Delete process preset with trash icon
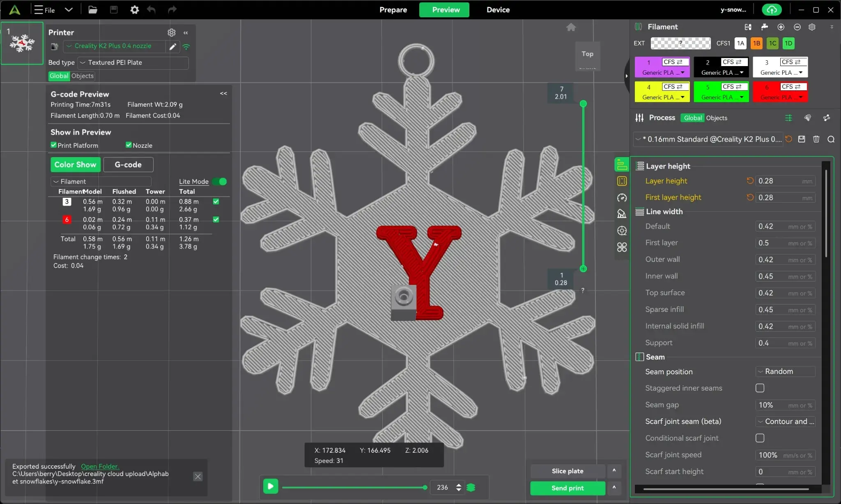The image size is (841, 504). [x=816, y=139]
